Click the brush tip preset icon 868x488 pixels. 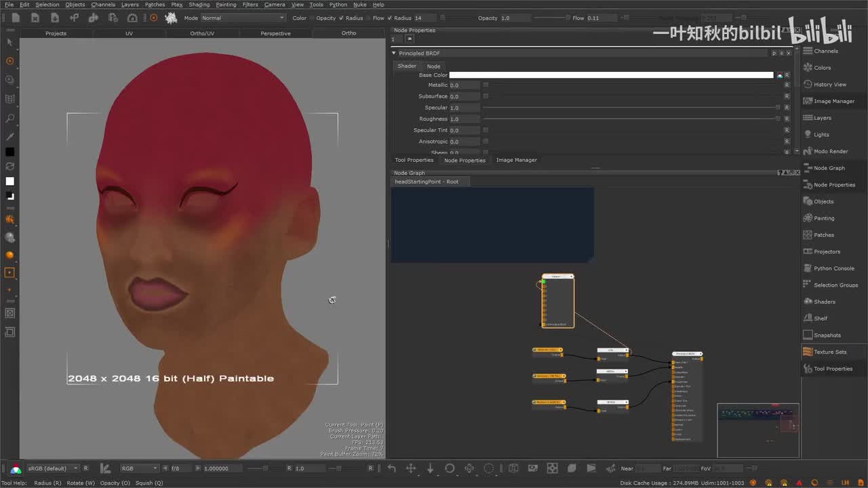click(x=172, y=18)
